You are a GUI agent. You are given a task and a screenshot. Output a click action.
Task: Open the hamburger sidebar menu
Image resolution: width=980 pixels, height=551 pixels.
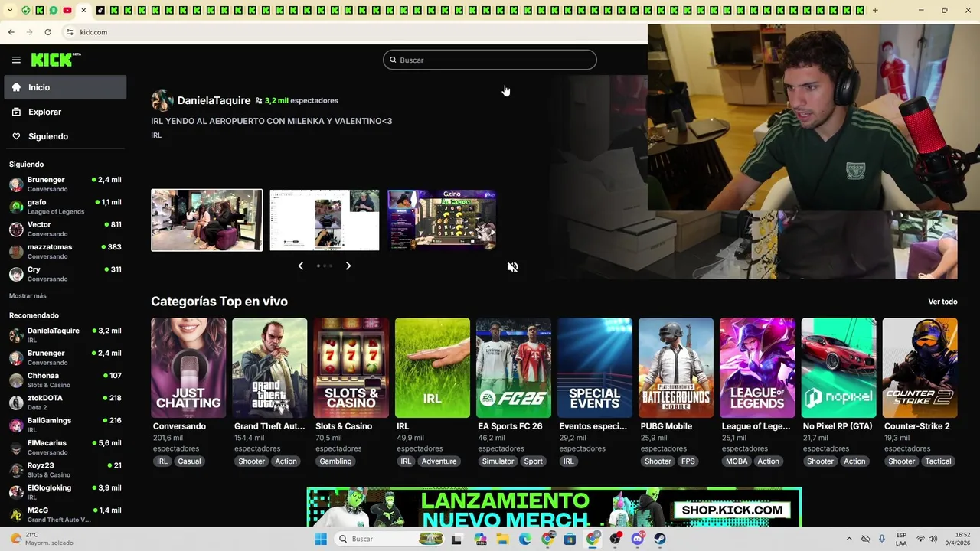pos(16,60)
